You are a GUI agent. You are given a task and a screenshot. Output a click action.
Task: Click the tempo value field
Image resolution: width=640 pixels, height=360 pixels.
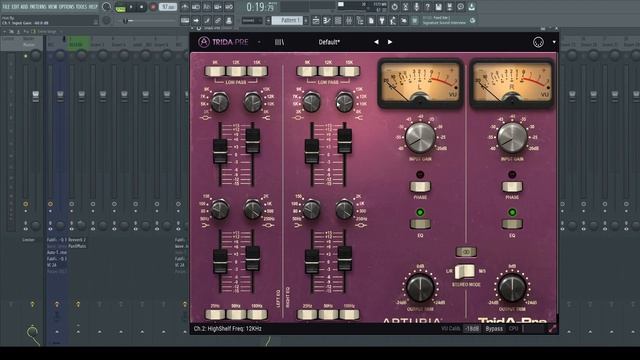click(168, 7)
